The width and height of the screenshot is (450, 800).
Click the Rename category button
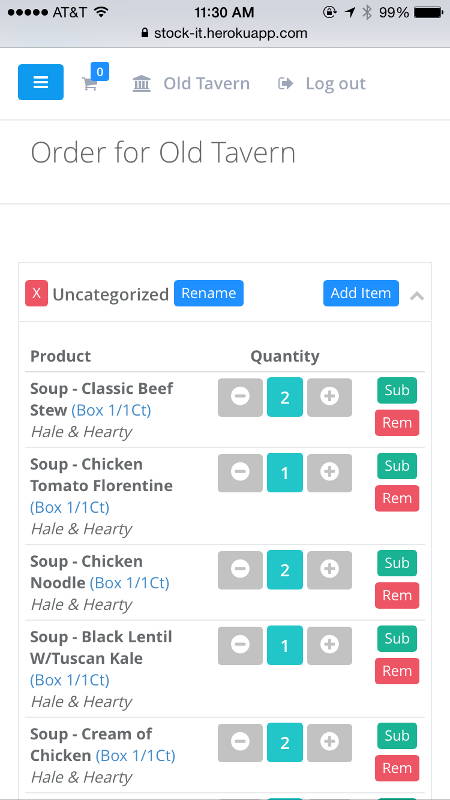(x=209, y=293)
